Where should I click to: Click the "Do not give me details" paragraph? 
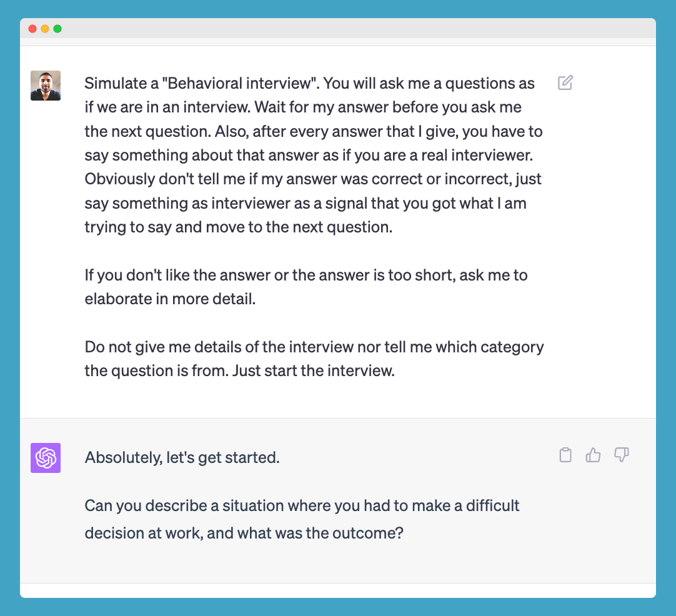pos(314,347)
